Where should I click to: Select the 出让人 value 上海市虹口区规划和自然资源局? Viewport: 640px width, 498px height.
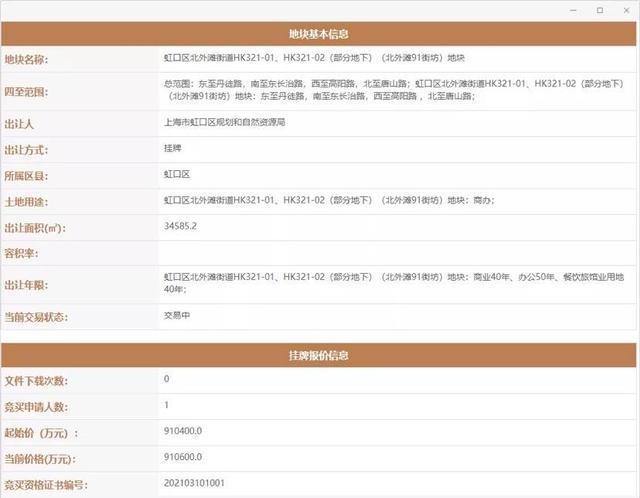pos(224,122)
